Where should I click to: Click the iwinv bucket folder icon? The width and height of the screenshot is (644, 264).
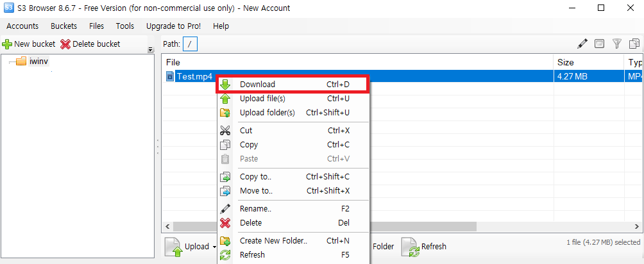21,62
